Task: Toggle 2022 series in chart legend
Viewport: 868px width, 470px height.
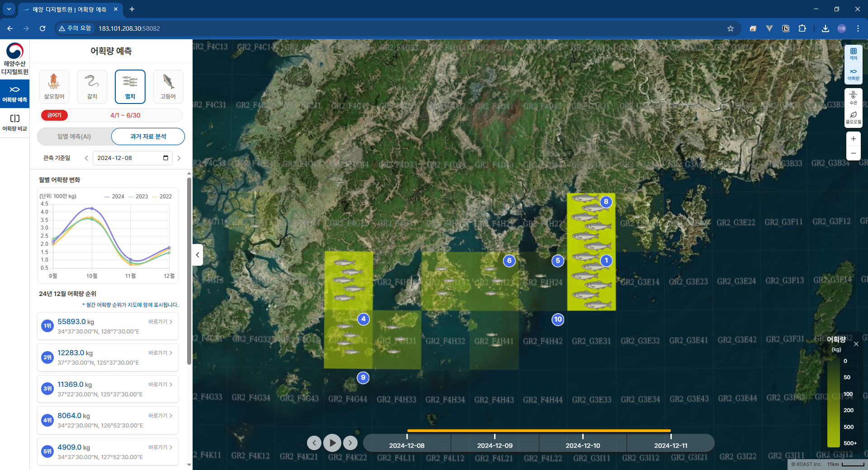Action: click(162, 197)
